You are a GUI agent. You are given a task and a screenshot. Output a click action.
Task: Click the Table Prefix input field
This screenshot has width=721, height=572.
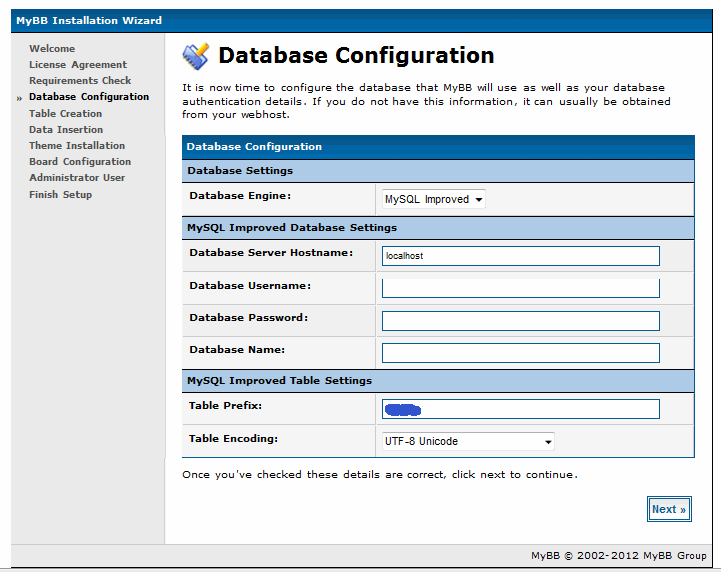(x=521, y=409)
